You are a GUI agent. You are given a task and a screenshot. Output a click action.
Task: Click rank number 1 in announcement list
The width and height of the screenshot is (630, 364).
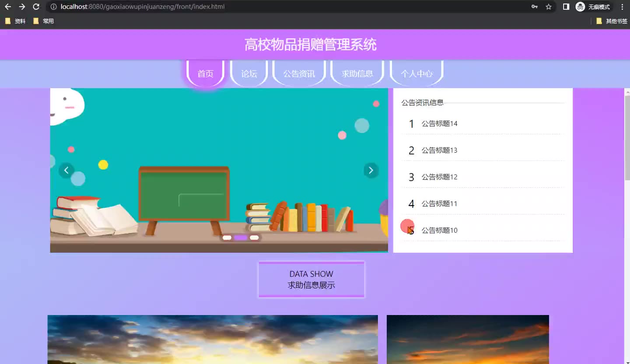411,124
